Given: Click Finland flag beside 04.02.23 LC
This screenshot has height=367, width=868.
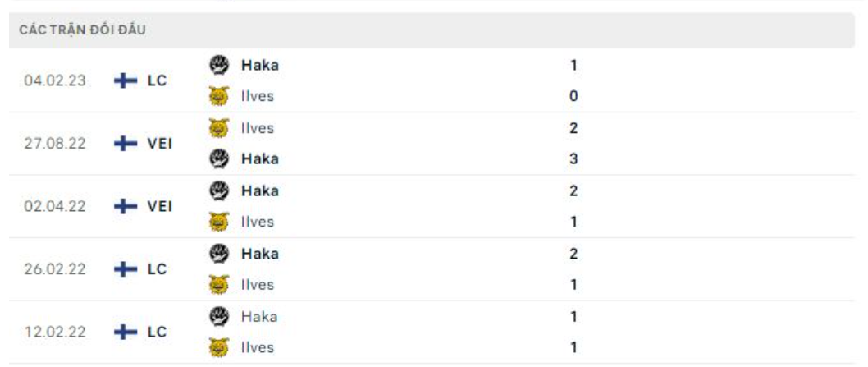Looking at the screenshot, I should point(126,80).
